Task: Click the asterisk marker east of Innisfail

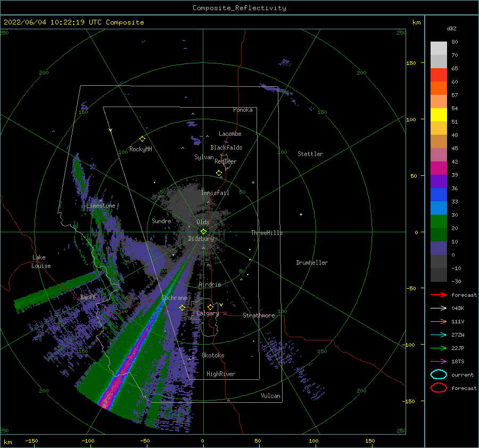Action: click(253, 183)
